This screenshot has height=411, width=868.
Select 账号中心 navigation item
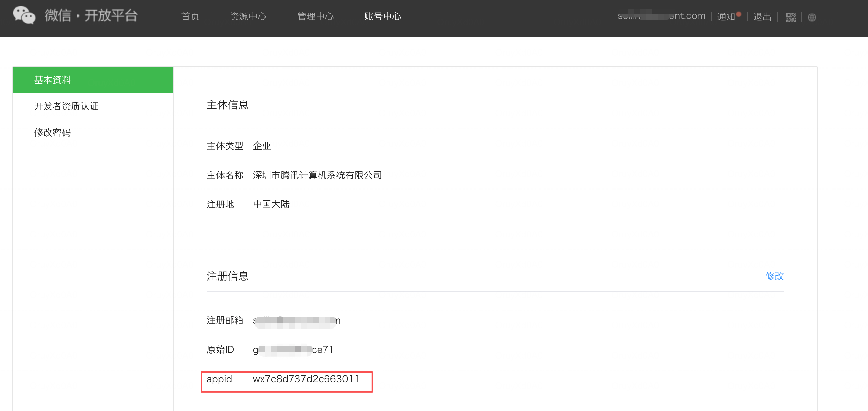tap(383, 16)
